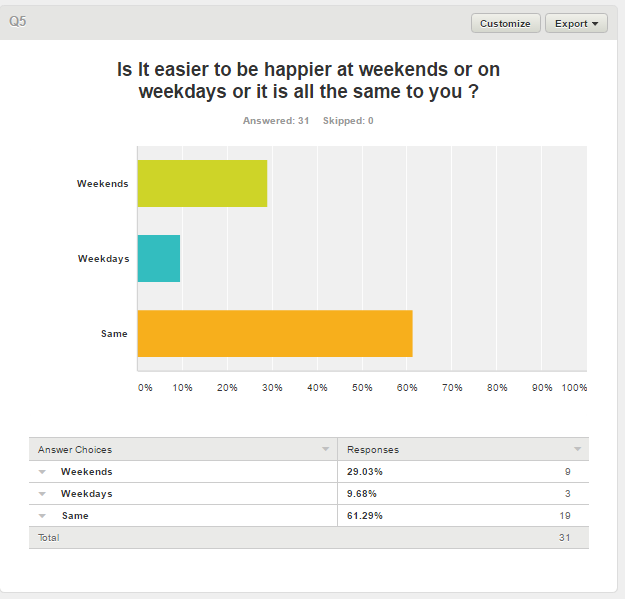
Task: Click the survey question title text
Action: tap(308, 80)
